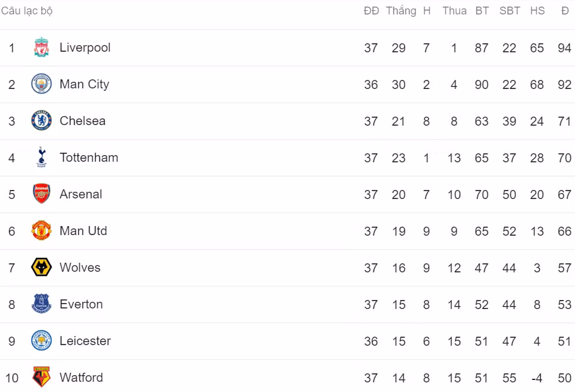The height and width of the screenshot is (392, 575).
Task: Select the Watford team name
Action: point(81,378)
